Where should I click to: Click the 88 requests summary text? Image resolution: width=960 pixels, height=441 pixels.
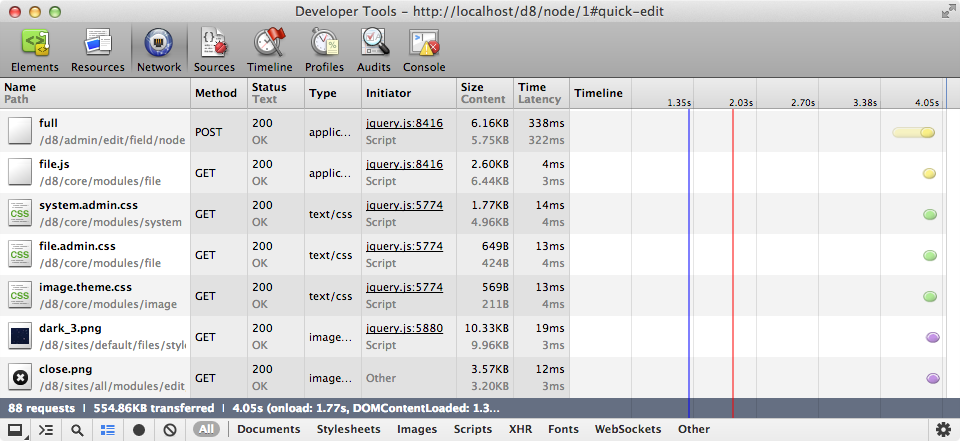click(42, 409)
